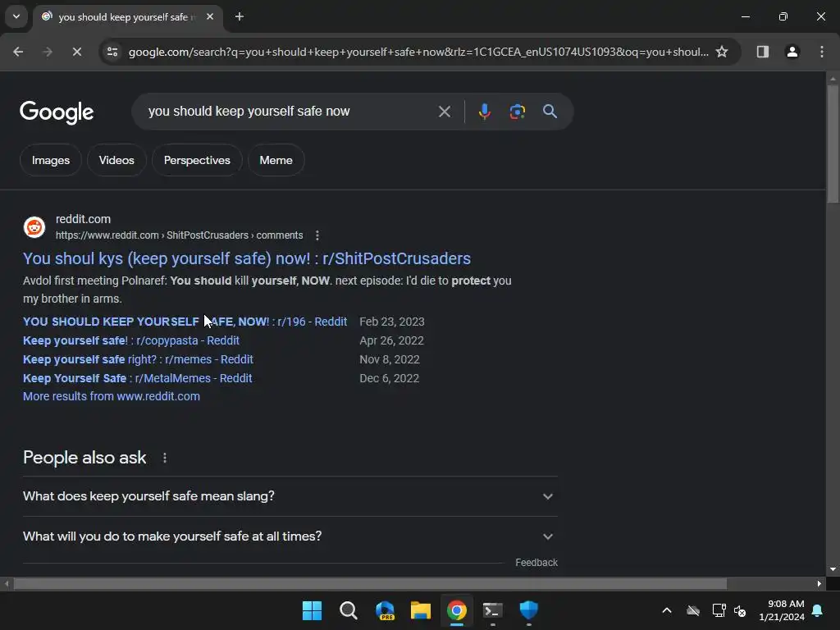This screenshot has width=840, height=630.
Task: Search by image with Google Lens
Action: 517,112
